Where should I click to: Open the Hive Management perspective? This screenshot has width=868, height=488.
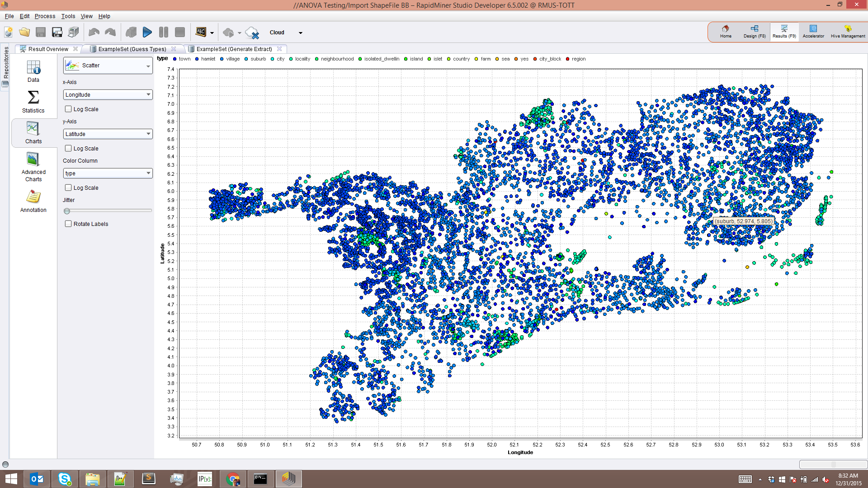848,32
